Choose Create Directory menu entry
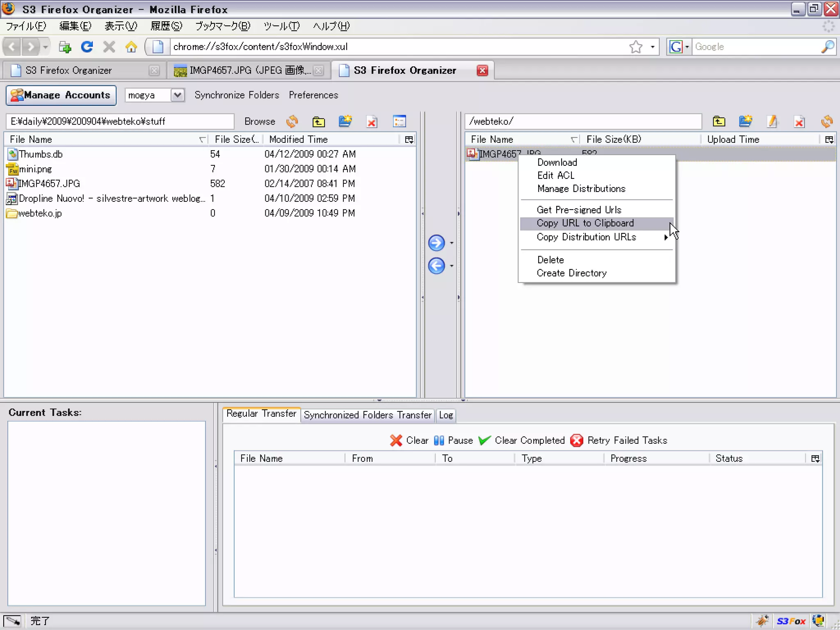 597,273
